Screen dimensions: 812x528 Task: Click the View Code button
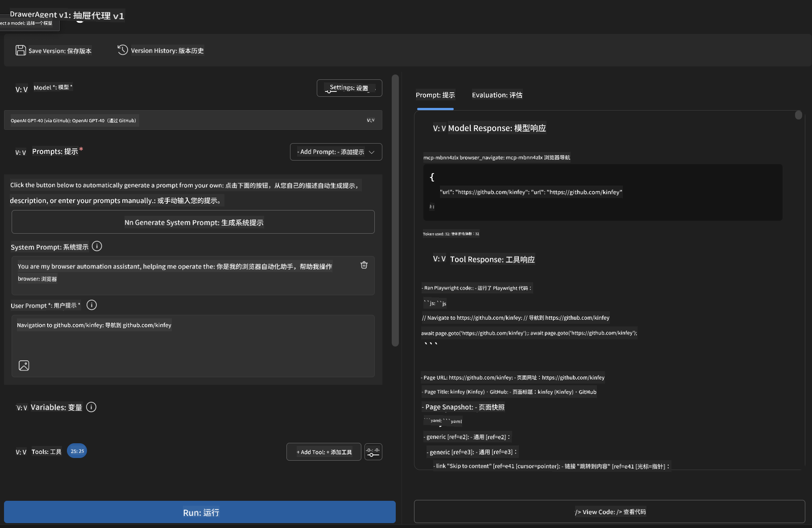[x=609, y=511]
